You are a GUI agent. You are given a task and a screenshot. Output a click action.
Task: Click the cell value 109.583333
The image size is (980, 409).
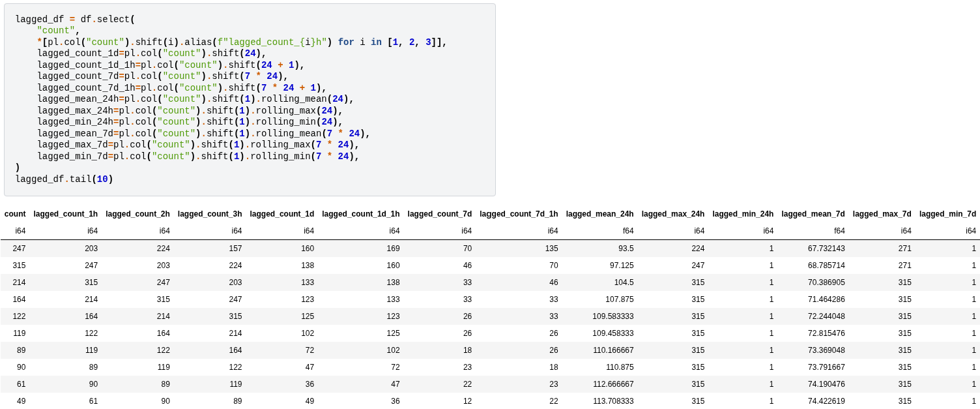point(613,316)
